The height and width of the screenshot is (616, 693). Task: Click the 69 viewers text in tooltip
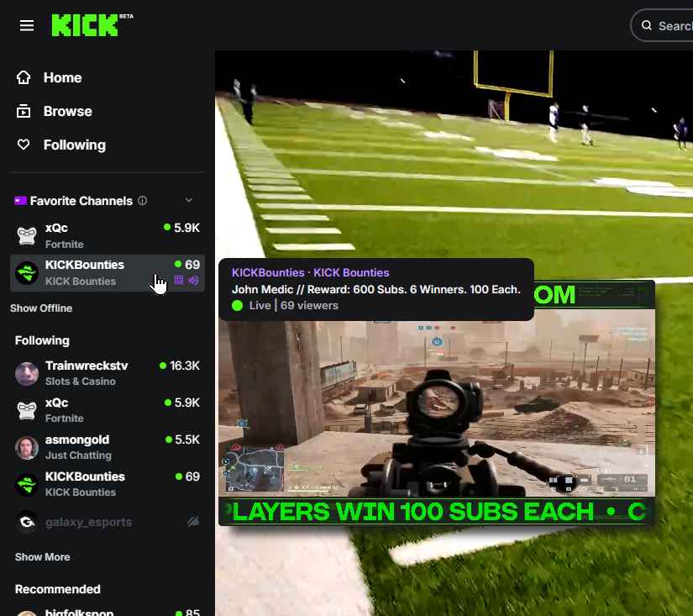(x=309, y=306)
